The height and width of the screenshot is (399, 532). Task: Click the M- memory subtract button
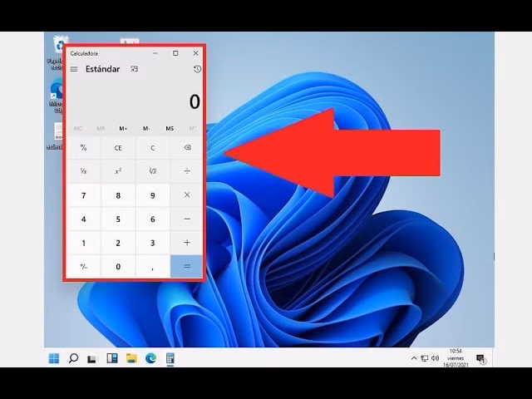tap(146, 128)
